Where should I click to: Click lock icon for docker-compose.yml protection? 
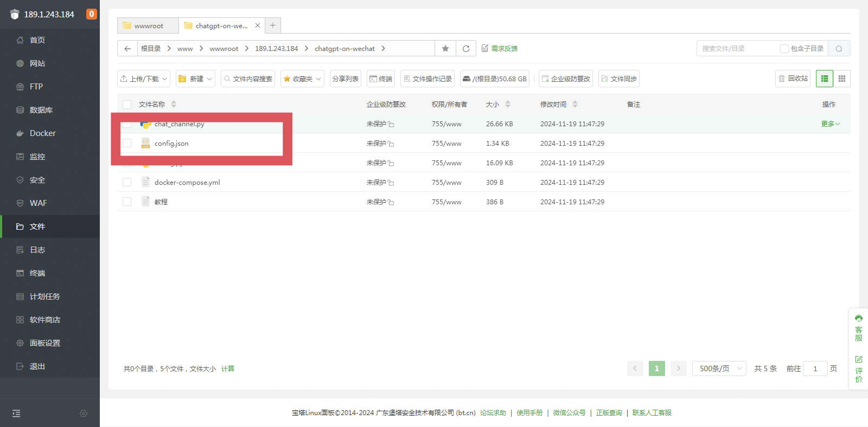pos(391,183)
